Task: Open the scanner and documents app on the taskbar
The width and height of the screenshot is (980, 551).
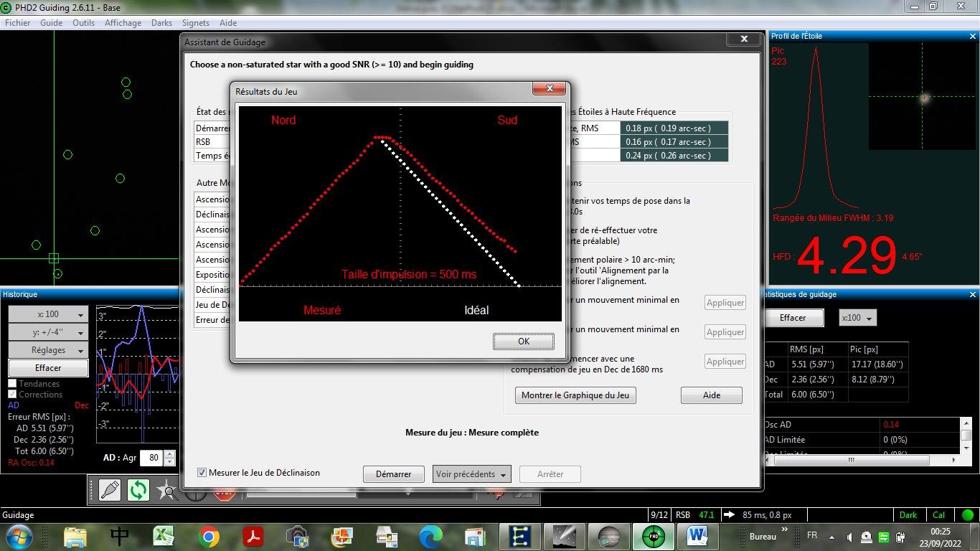Action: [387, 536]
